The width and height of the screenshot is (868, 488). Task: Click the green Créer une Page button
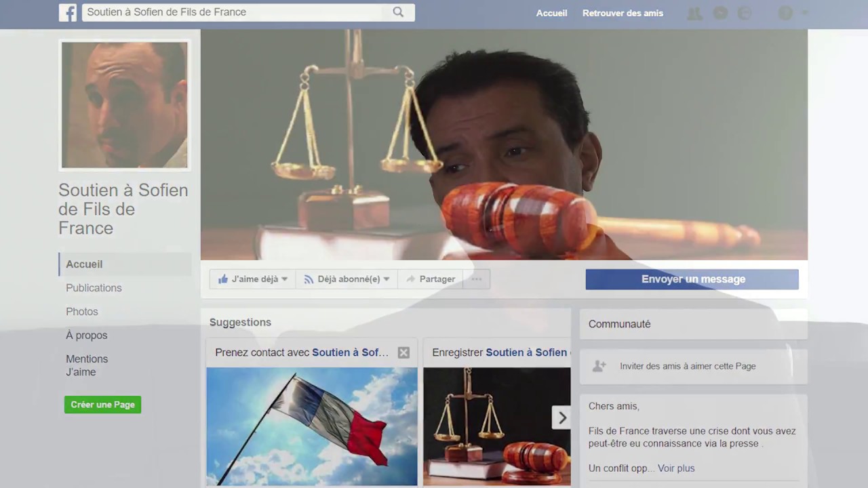click(102, 405)
